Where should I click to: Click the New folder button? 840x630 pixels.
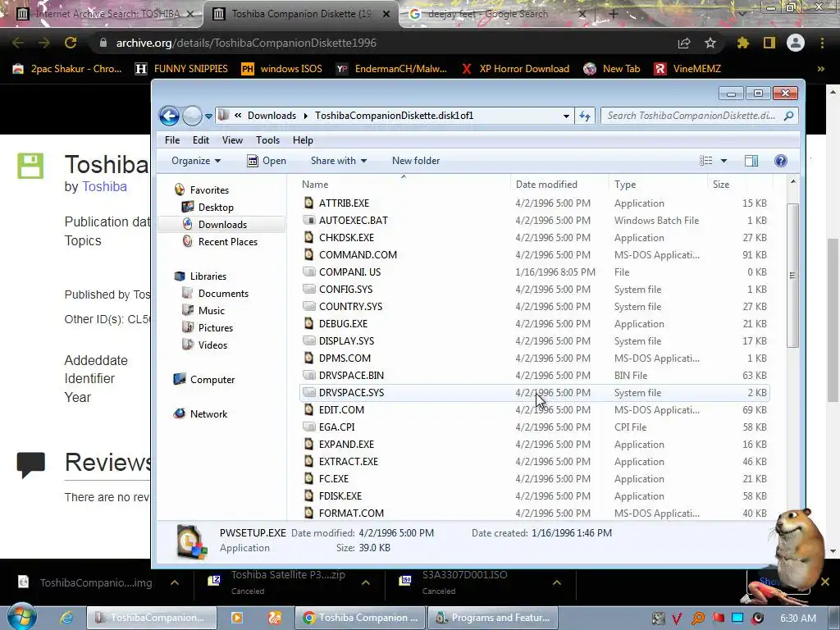click(416, 161)
